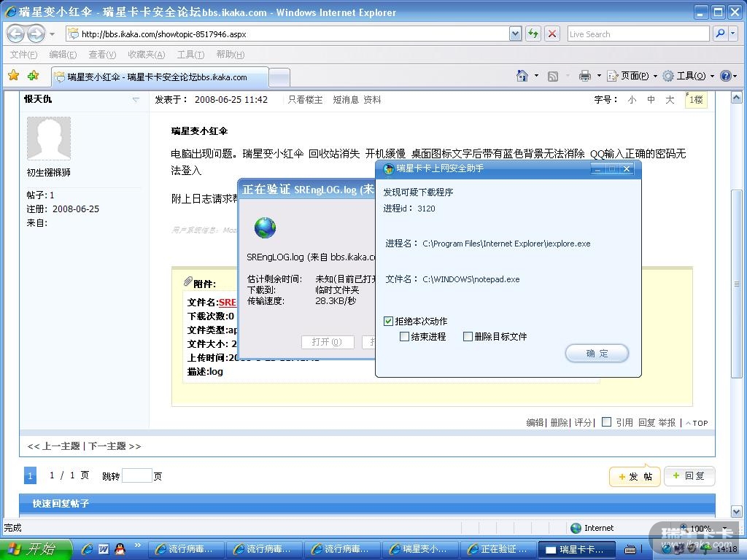
Task: Launch QQ penguin from the quick launch bar
Action: point(120,549)
